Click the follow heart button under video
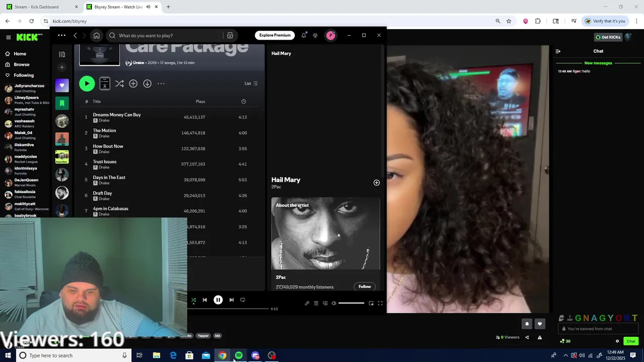The width and height of the screenshot is (644, 362). point(539,324)
